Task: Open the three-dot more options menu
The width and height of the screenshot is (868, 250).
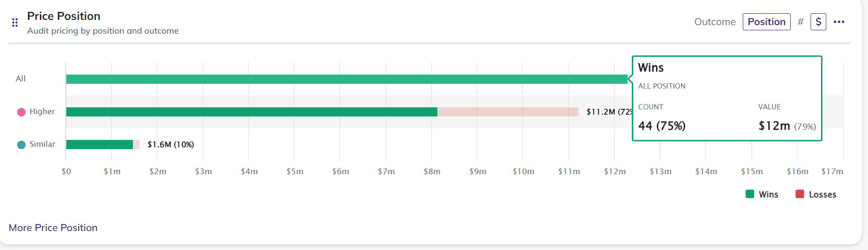Action: (839, 22)
